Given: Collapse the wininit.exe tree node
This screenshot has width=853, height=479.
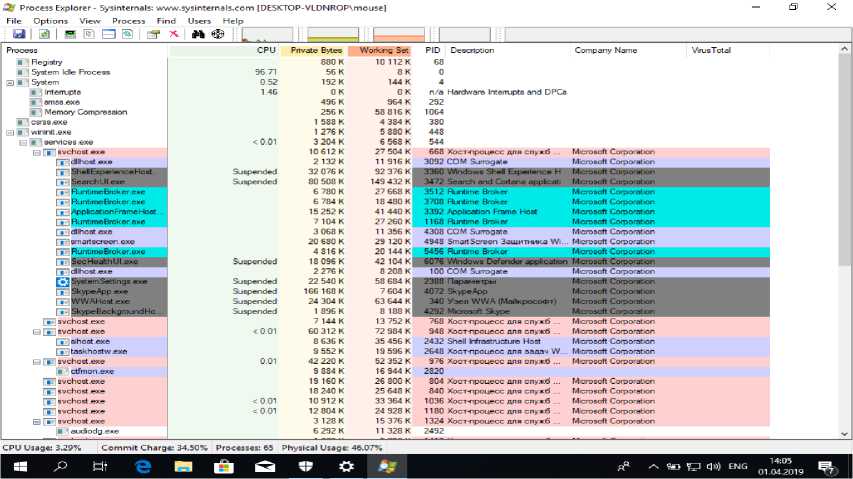Looking at the screenshot, I should click(x=10, y=132).
